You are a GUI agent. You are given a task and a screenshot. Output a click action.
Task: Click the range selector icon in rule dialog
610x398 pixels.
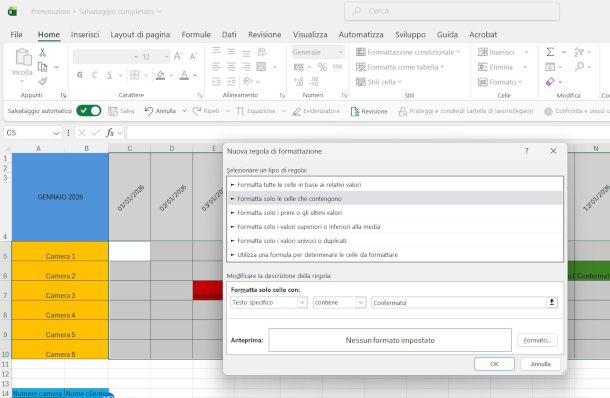pos(551,302)
